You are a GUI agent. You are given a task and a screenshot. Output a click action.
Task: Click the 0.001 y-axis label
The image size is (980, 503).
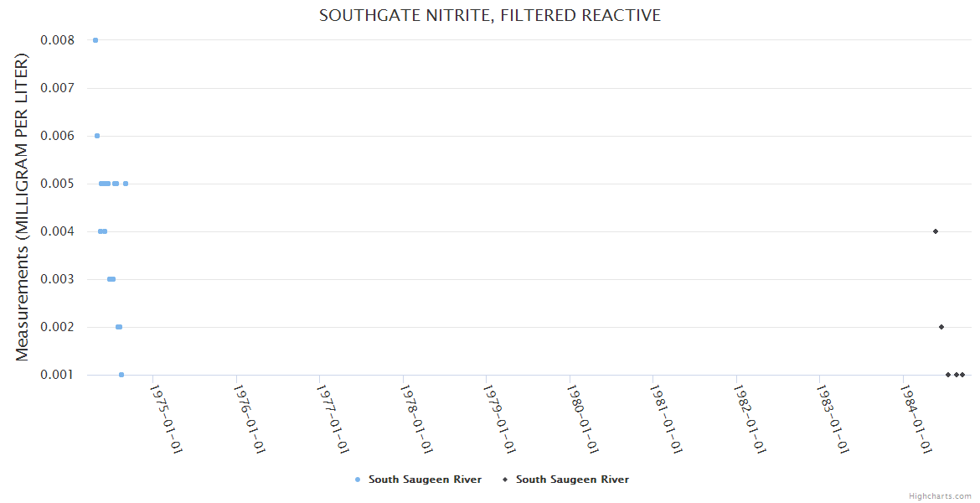57,375
